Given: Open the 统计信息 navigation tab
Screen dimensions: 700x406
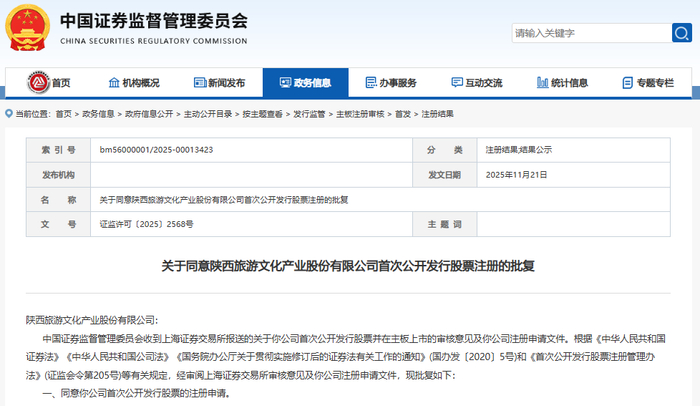Looking at the screenshot, I should (x=562, y=83).
